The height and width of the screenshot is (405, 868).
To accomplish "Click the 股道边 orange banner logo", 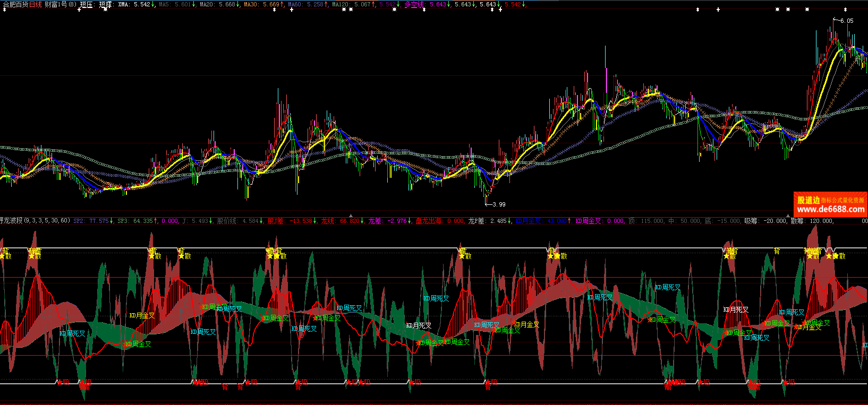I will (808, 200).
